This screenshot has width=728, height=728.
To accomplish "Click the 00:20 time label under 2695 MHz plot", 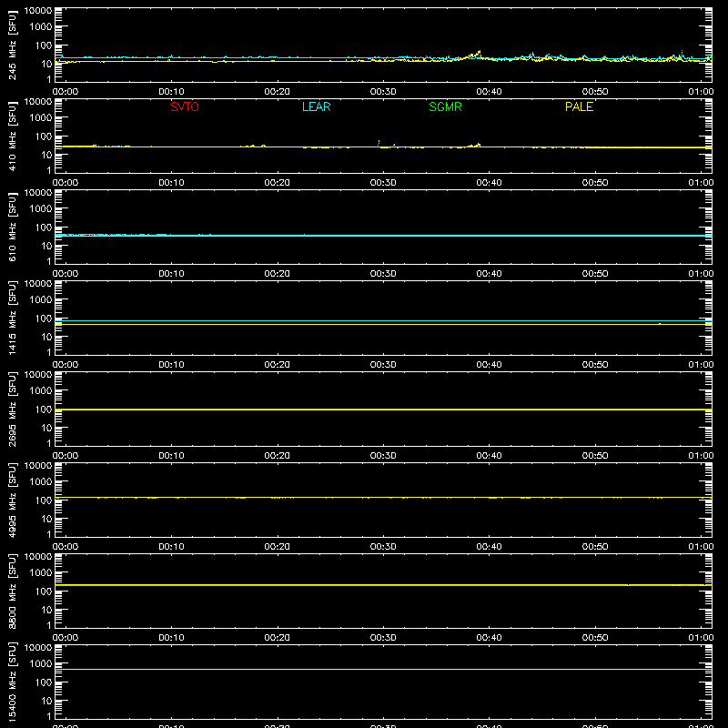I will pyautogui.click(x=278, y=456).
